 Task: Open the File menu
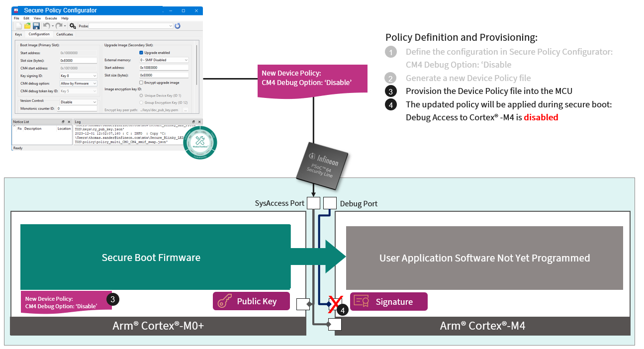point(16,18)
